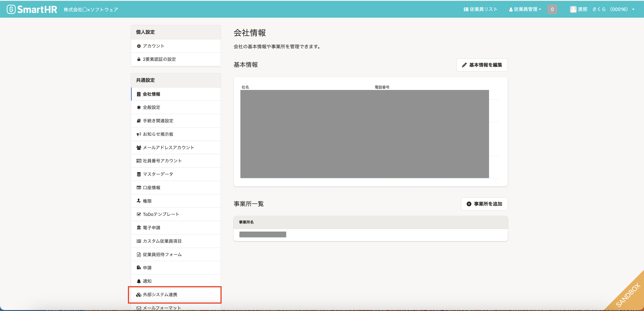This screenshot has height=311, width=644.
Task: Open the 従業員管理 dropdown menu
Action: coord(525,9)
